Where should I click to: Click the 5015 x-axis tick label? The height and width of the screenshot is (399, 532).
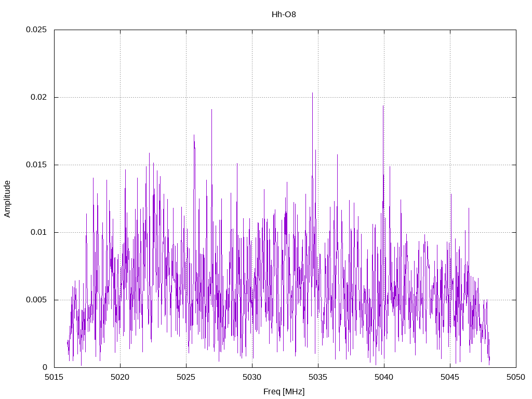coord(54,377)
